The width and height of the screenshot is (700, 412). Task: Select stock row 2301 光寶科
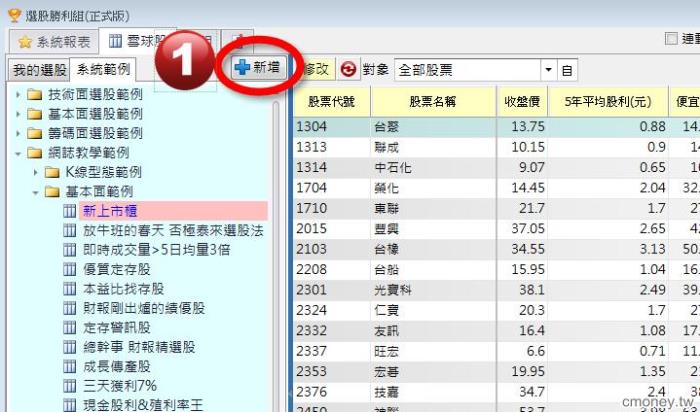(496, 290)
